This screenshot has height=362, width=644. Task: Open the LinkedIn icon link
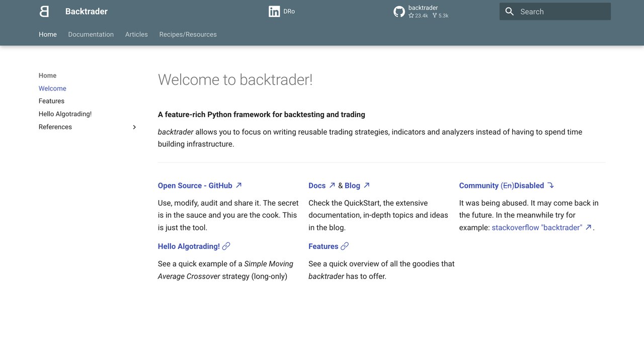point(274,12)
